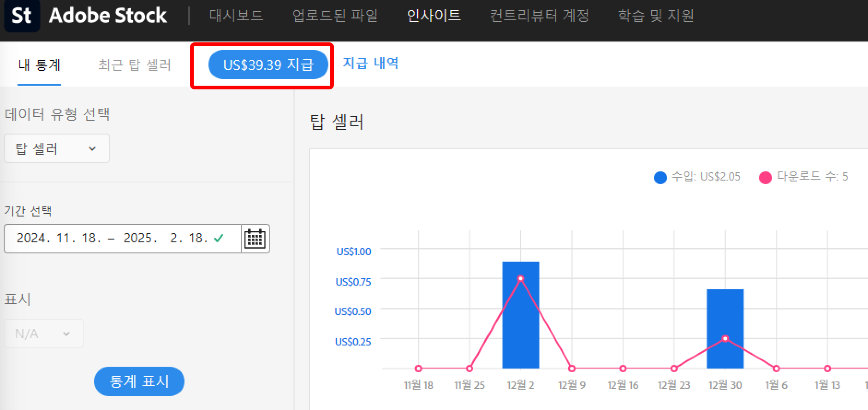The height and width of the screenshot is (410, 868).
Task: Open 컨트리뷰터 계정 menu
Action: [539, 16]
